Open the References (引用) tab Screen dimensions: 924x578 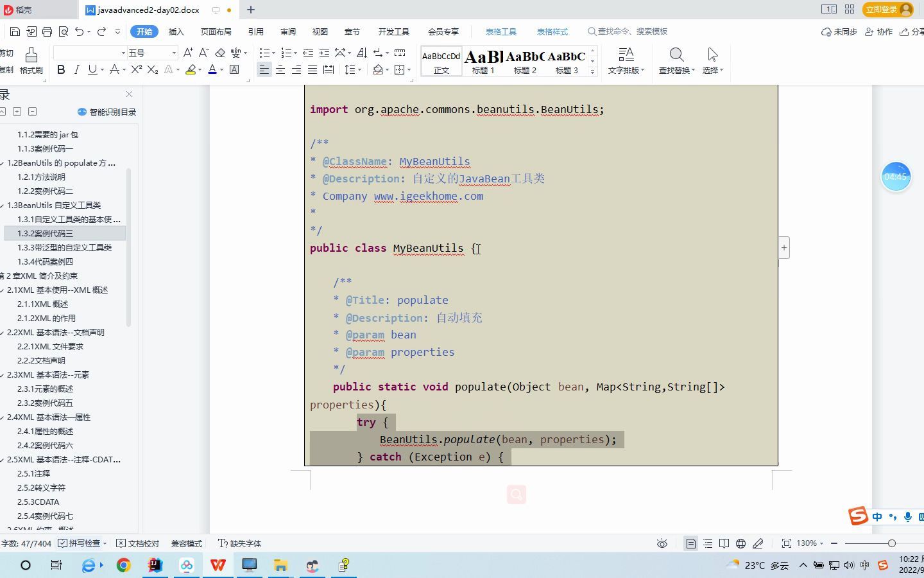tap(256, 31)
